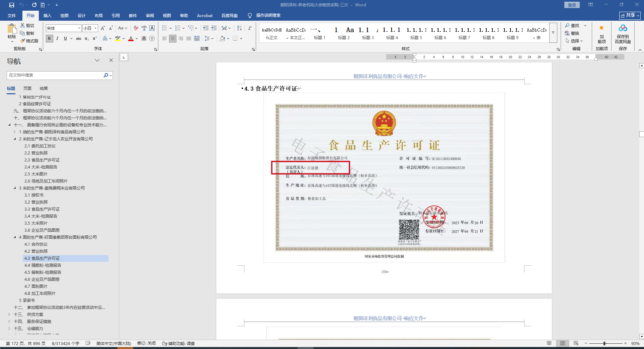The image size is (644, 349).
Task: Expand the '十三、供货方案' heading
Action: pyautogui.click(x=9, y=314)
